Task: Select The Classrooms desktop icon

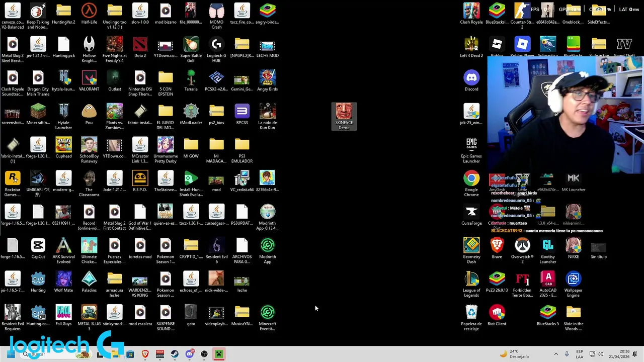Action: tap(89, 185)
